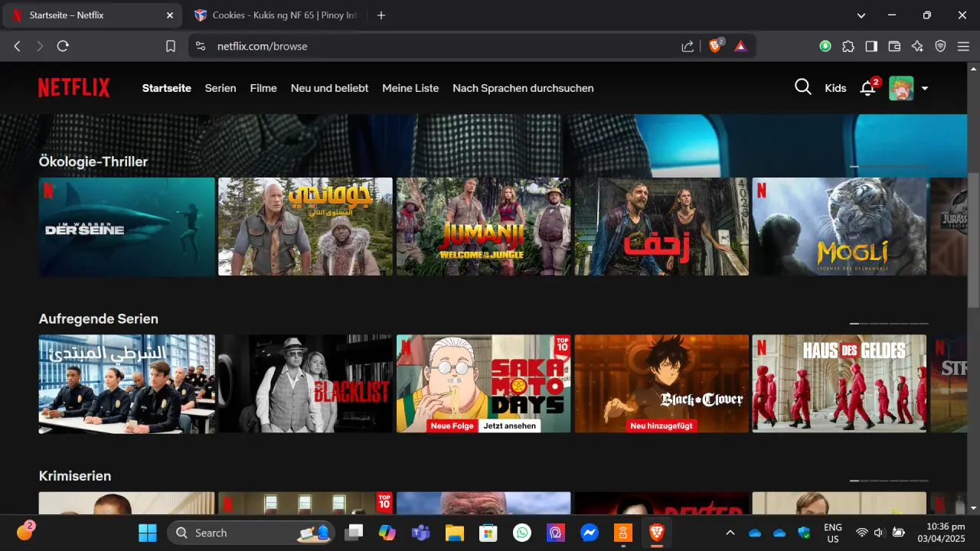Open Microsoft Teams from the taskbar
Screen dimensions: 980x551
pyautogui.click(x=421, y=533)
